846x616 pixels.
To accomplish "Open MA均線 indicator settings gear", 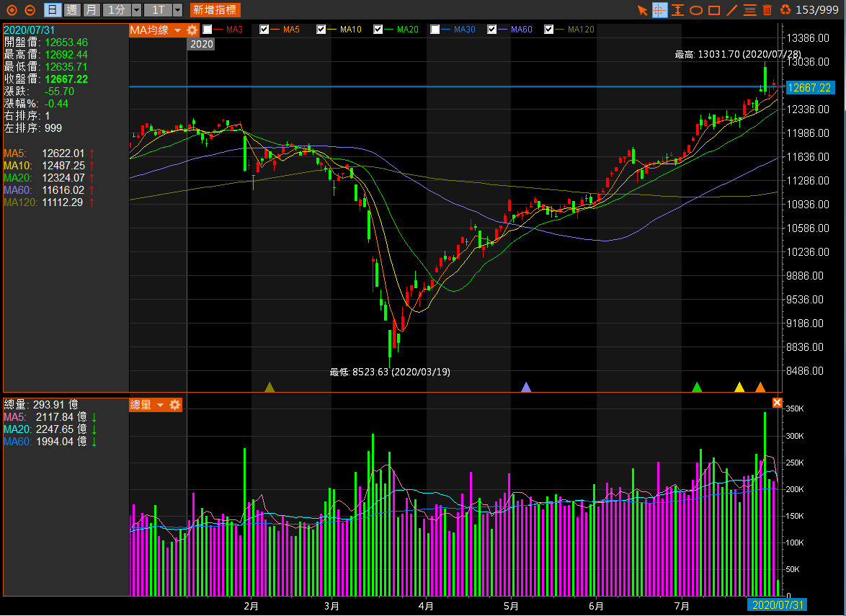I will (192, 30).
